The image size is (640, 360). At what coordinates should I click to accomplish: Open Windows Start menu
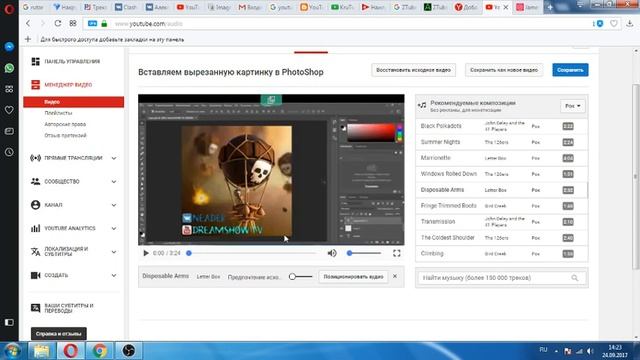click(x=12, y=351)
